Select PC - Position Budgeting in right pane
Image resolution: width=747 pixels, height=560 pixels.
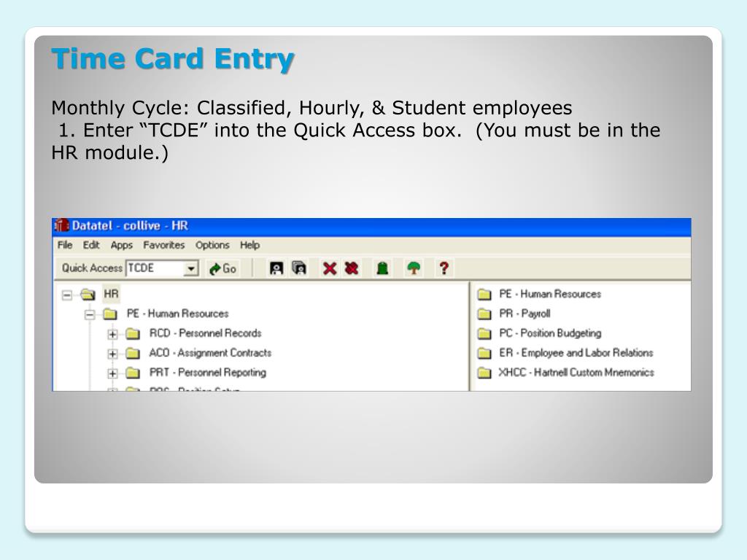tap(550, 333)
